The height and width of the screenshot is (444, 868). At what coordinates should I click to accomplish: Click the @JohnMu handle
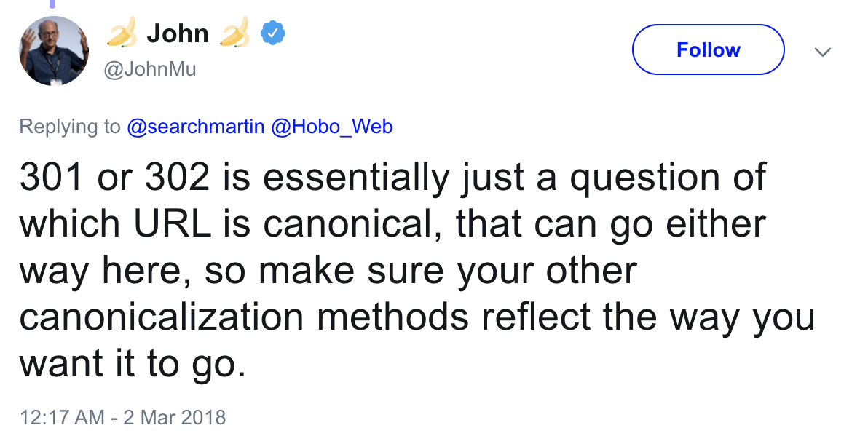coord(151,68)
